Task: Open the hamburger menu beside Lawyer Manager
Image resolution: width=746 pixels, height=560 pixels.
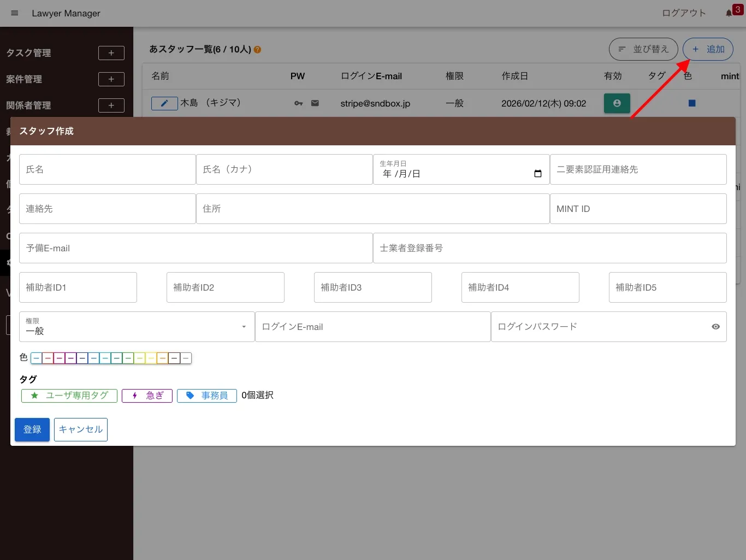Action: (x=15, y=13)
